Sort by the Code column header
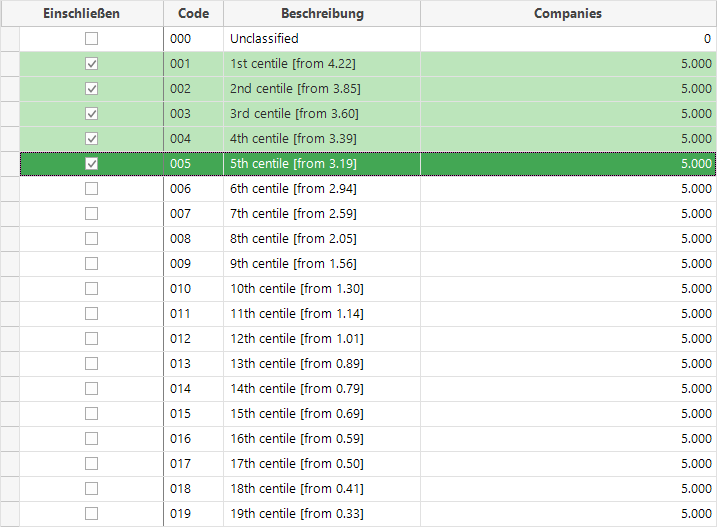 193,13
